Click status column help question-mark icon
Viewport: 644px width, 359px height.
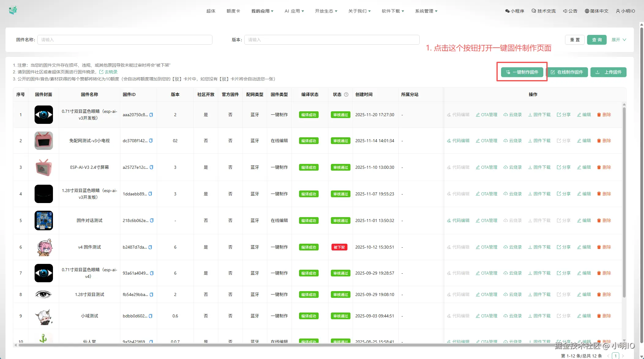click(x=346, y=94)
